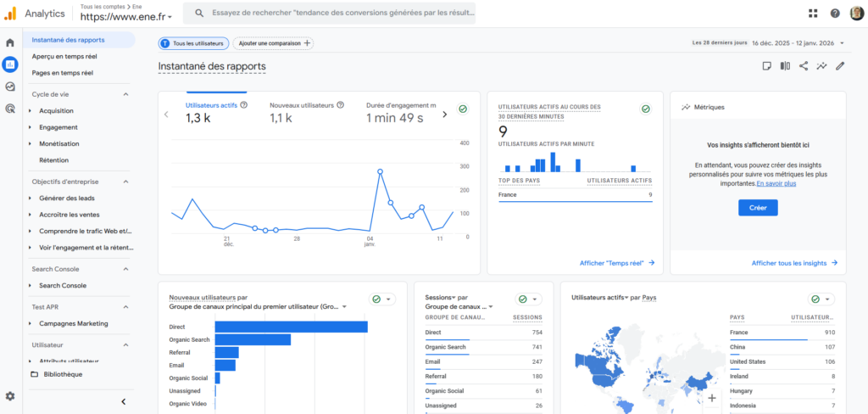Open the Home icon in left rail
The height and width of the screenshot is (414, 868).
click(10, 42)
